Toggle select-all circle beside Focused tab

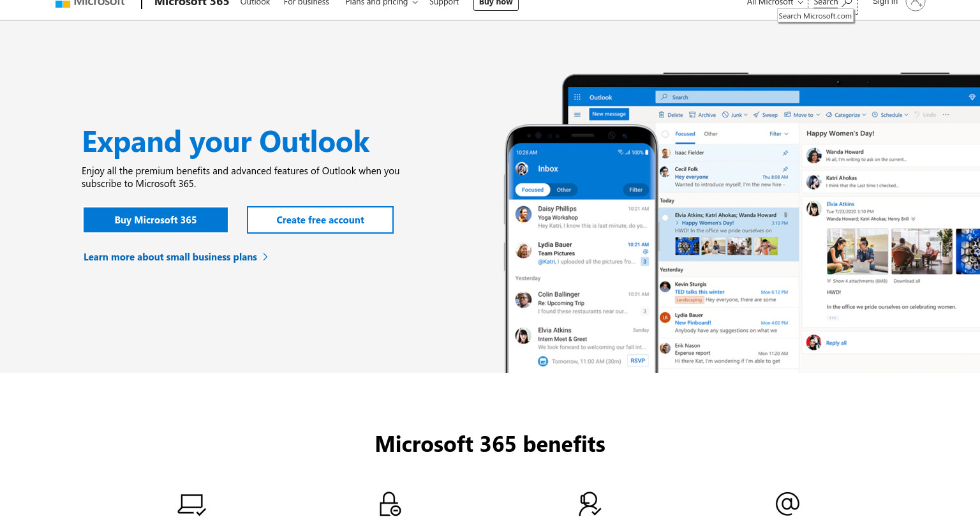[x=665, y=134]
